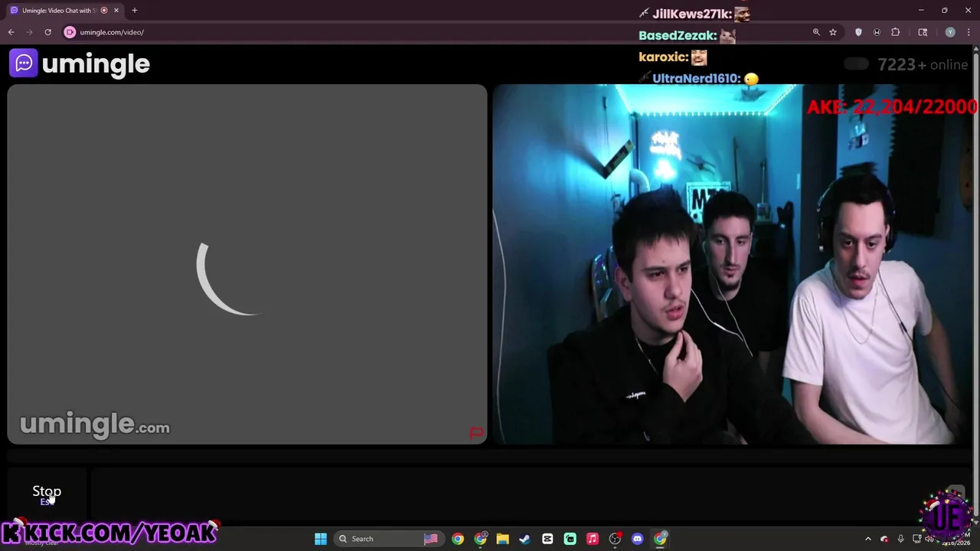Click the umingle wordmark in the header
Viewport: 980px width, 551px height.
pos(96,64)
